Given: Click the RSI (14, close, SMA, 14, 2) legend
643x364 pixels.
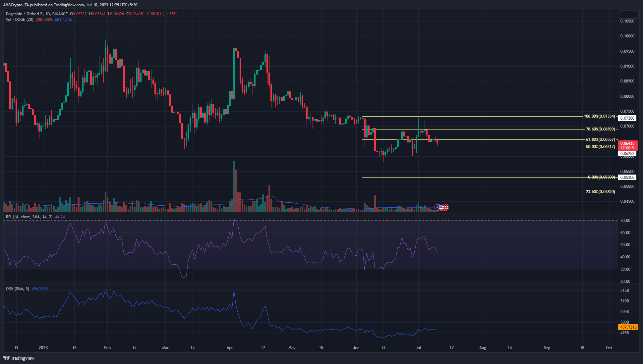Looking at the screenshot, I should click(29, 217).
